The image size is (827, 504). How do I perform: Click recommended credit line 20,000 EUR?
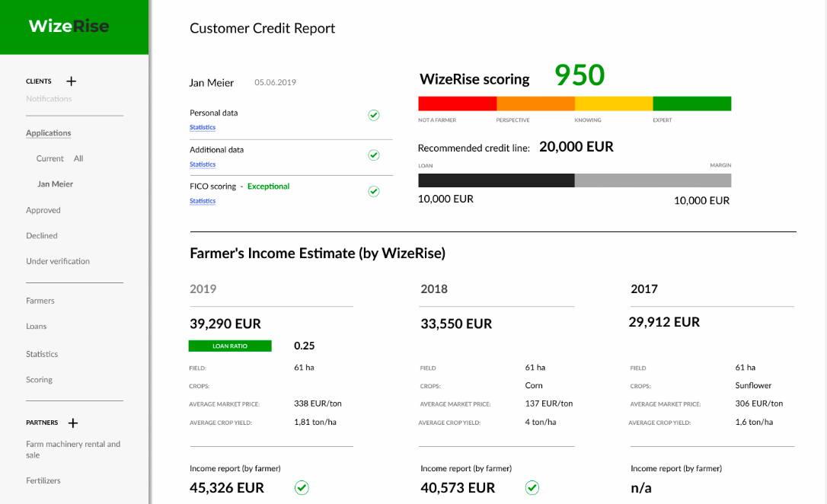[576, 147]
